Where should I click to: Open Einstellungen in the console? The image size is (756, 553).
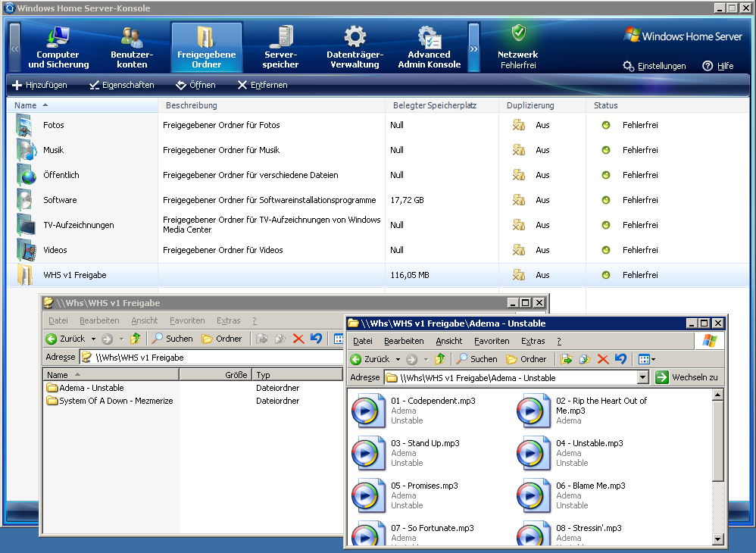pyautogui.click(x=654, y=66)
